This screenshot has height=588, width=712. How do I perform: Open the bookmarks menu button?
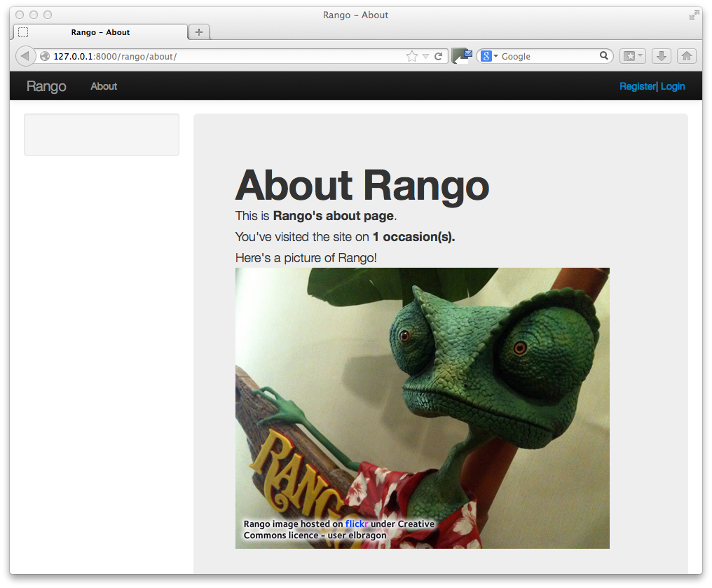[633, 56]
